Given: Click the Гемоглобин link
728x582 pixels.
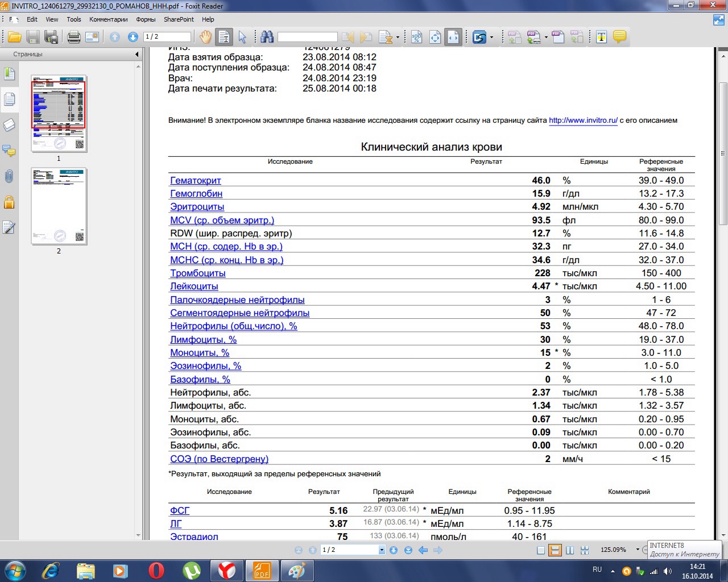Looking at the screenshot, I should coord(196,194).
